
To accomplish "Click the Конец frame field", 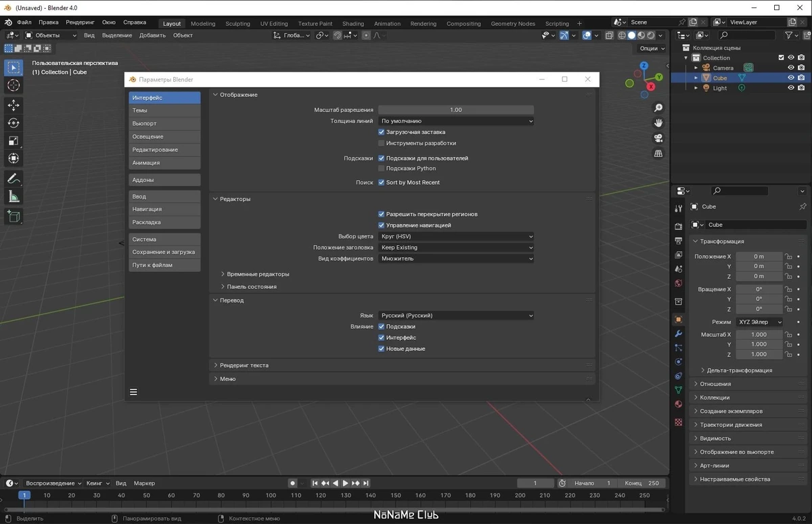I will click(643, 483).
